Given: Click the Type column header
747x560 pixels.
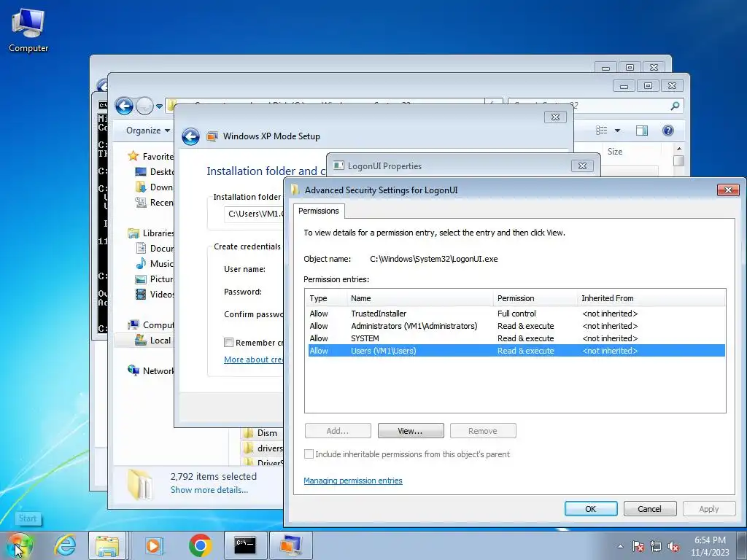Looking at the screenshot, I should [326, 298].
